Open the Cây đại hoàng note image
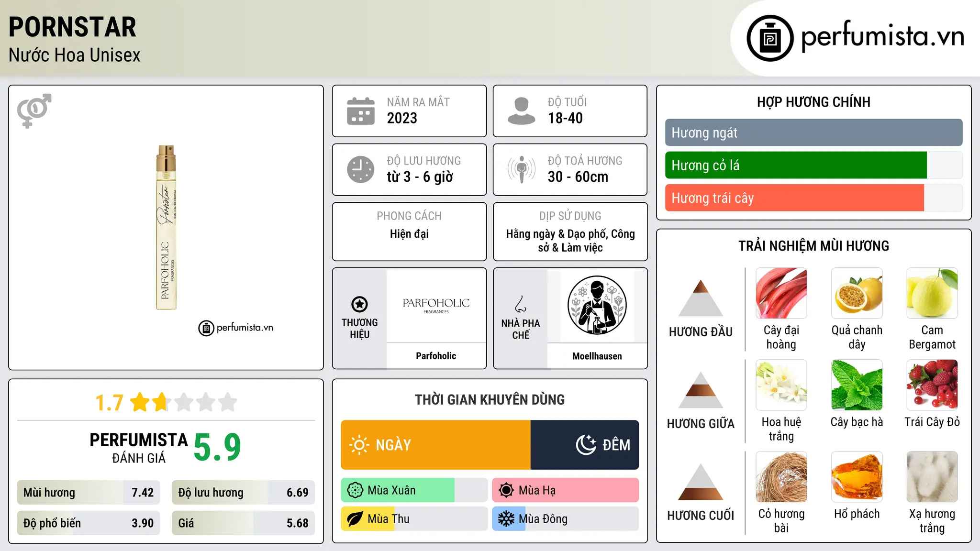Viewport: 980px width, 551px height. [x=781, y=293]
